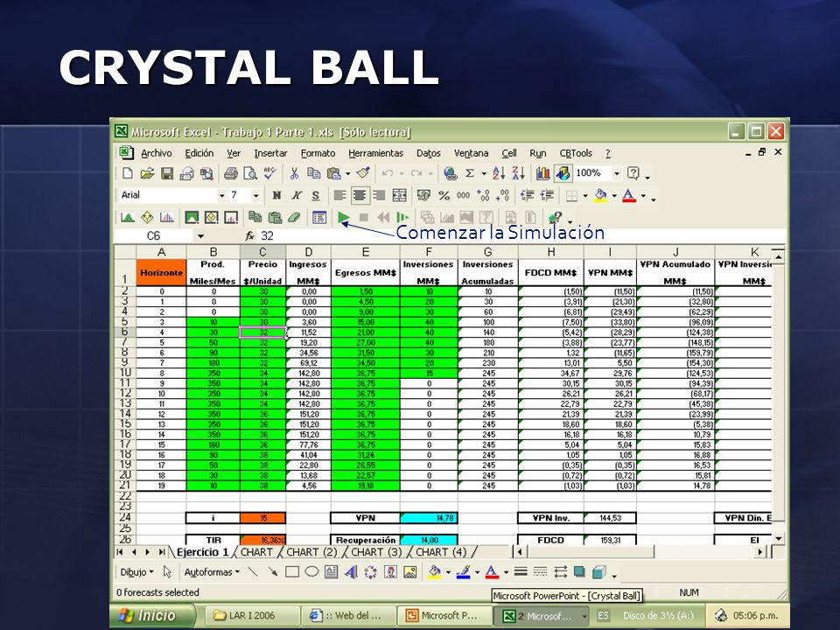This screenshot has height=630, width=840.
Task: Define Forecast with the bar chart icon
Action: pyautogui.click(x=166, y=218)
